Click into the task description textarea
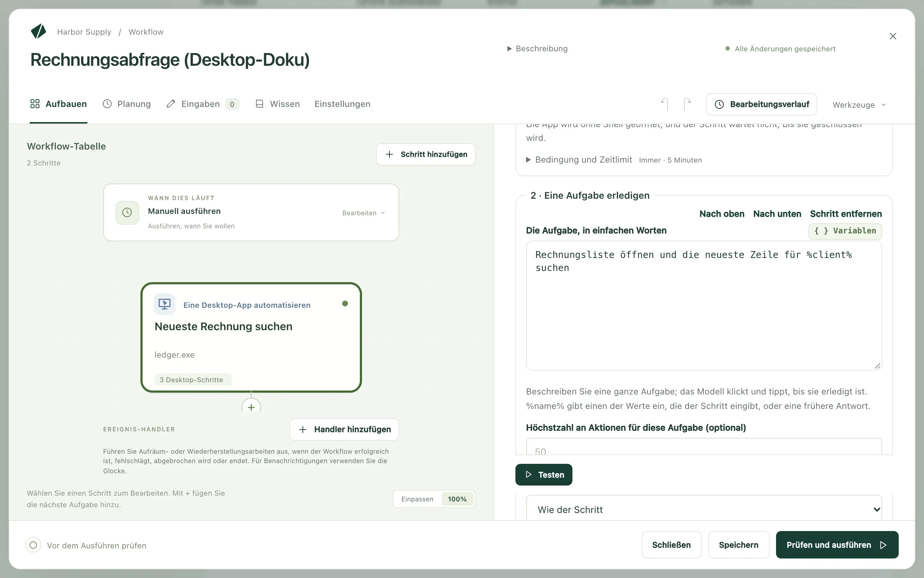The image size is (924, 578). pos(704,306)
